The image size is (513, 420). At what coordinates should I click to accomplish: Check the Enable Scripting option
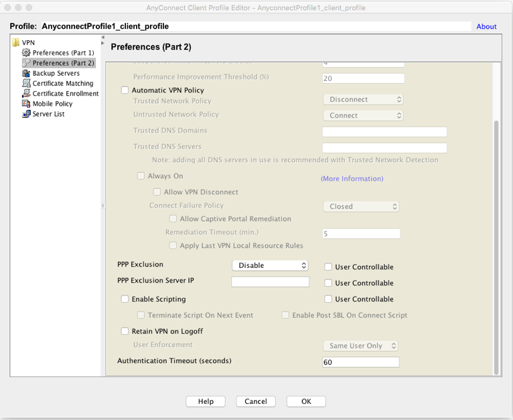125,299
